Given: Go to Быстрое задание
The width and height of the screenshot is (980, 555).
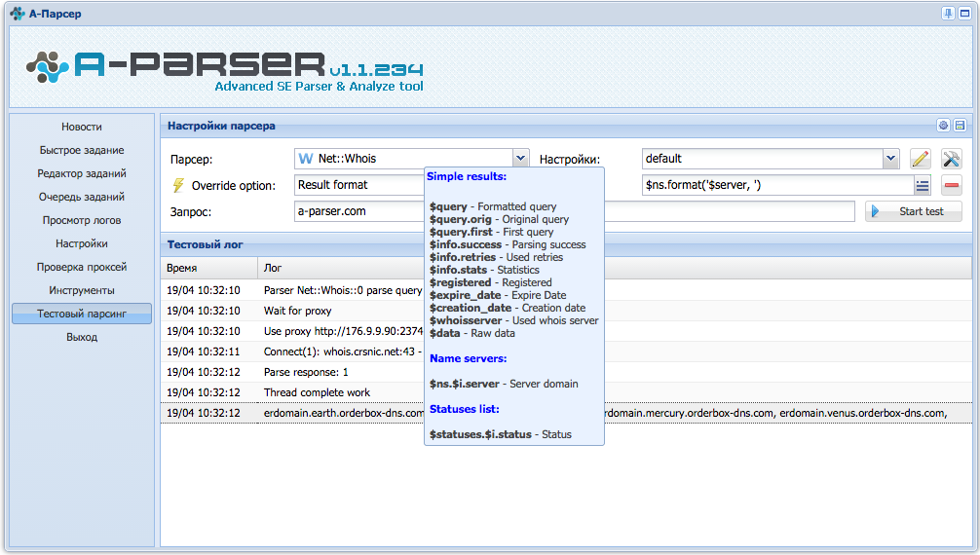Looking at the screenshot, I should pos(81,150).
